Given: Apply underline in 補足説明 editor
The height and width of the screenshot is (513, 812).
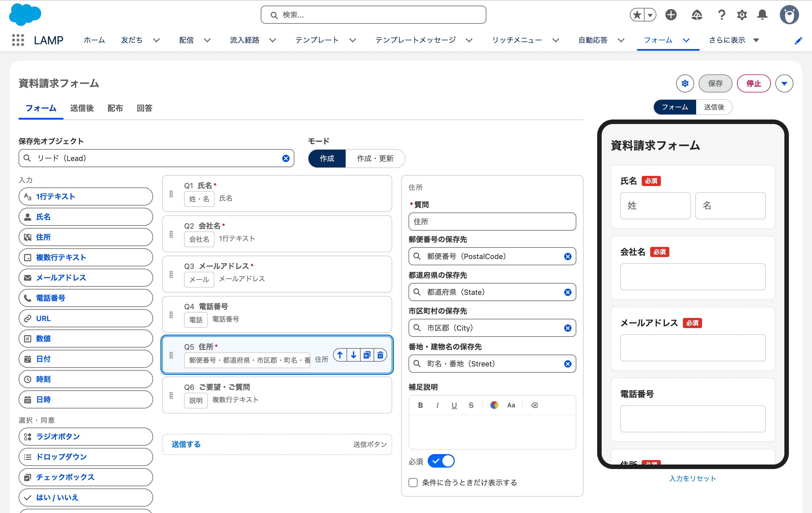Looking at the screenshot, I should (454, 405).
